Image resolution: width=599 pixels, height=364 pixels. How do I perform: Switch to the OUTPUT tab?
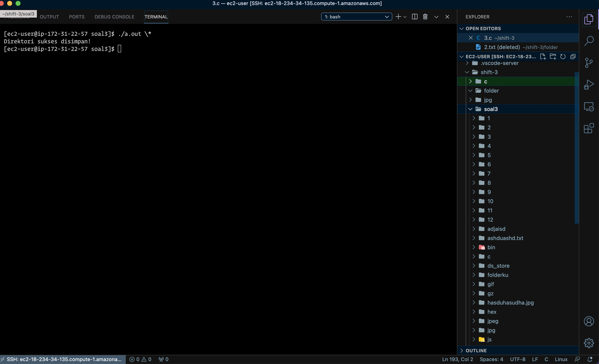pos(49,17)
